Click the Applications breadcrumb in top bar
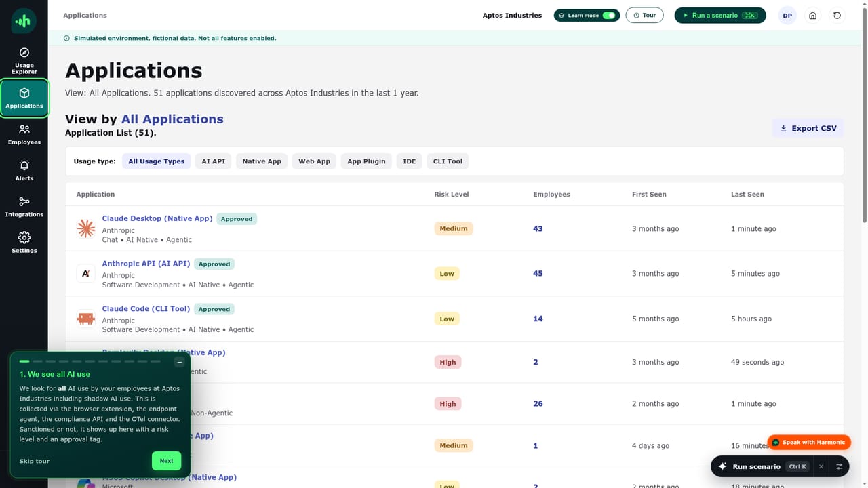Screen dimensions: 868x488 coord(85,16)
